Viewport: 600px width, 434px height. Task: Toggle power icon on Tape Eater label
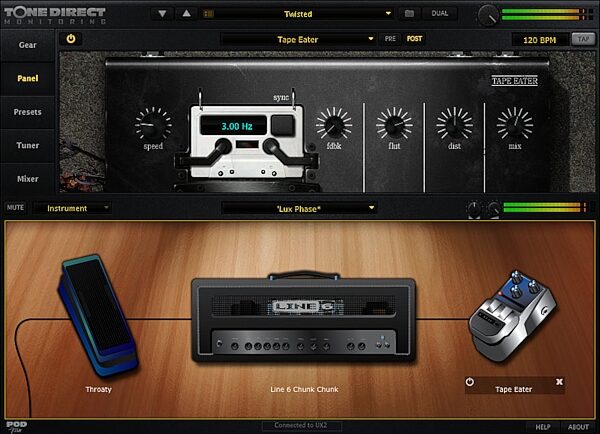(470, 382)
